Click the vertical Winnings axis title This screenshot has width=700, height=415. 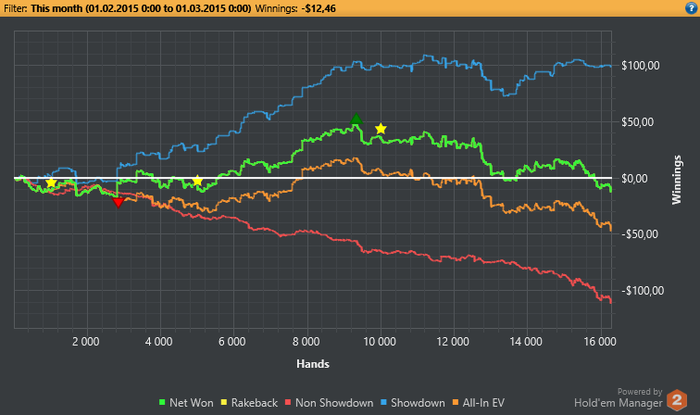pyautogui.click(x=677, y=180)
